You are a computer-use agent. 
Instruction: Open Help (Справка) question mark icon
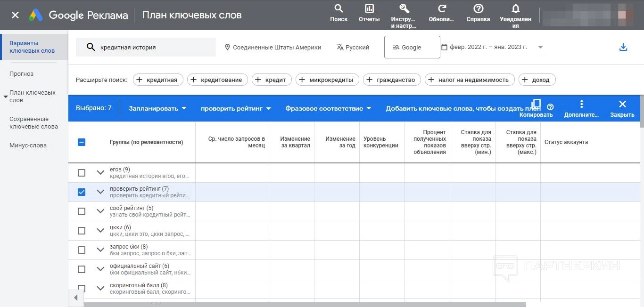(x=478, y=9)
